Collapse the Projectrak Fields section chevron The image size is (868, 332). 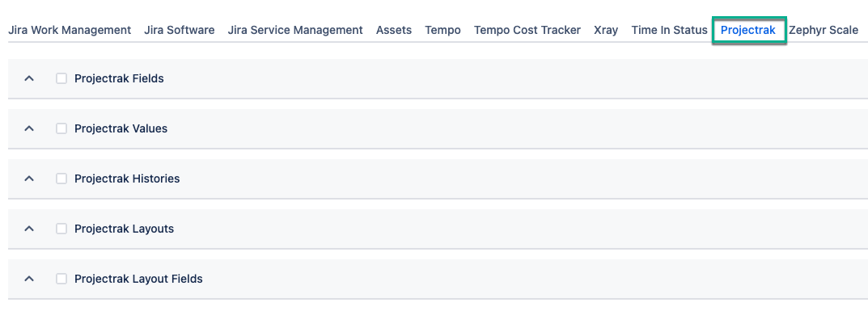pos(29,79)
